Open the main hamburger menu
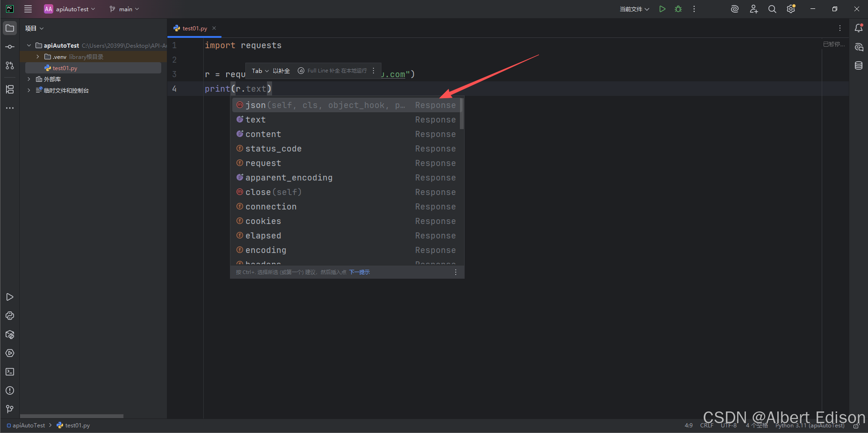The height and width of the screenshot is (433, 868). (x=28, y=9)
